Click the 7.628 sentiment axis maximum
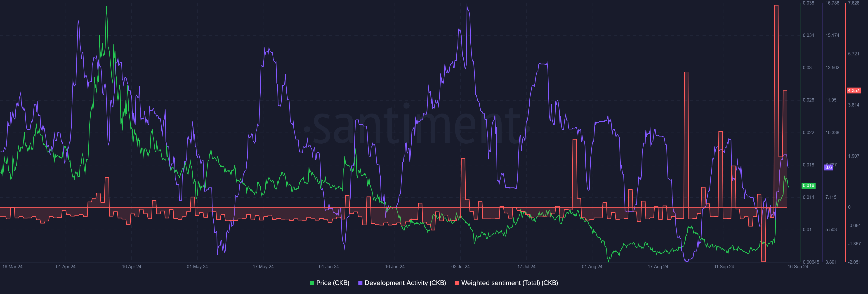 pos(854,3)
